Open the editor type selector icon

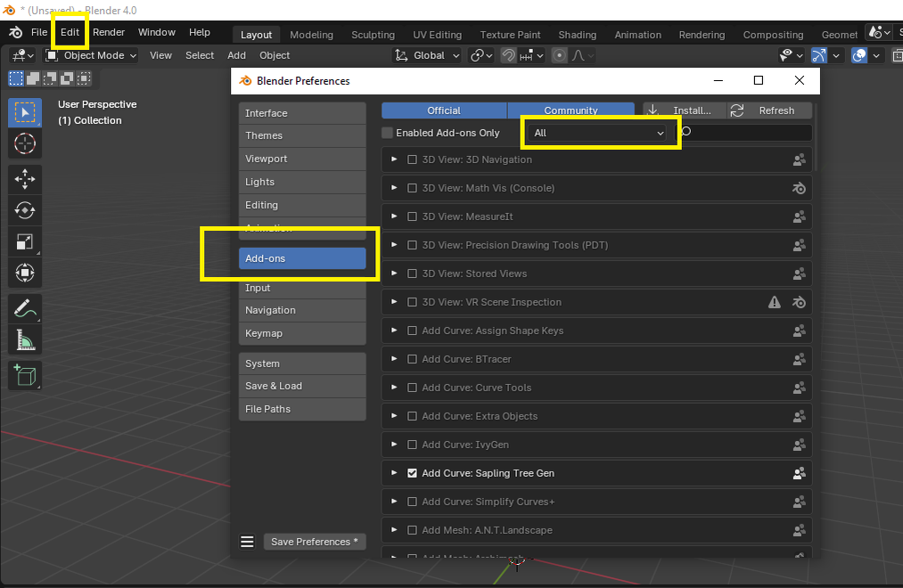[x=23, y=55]
